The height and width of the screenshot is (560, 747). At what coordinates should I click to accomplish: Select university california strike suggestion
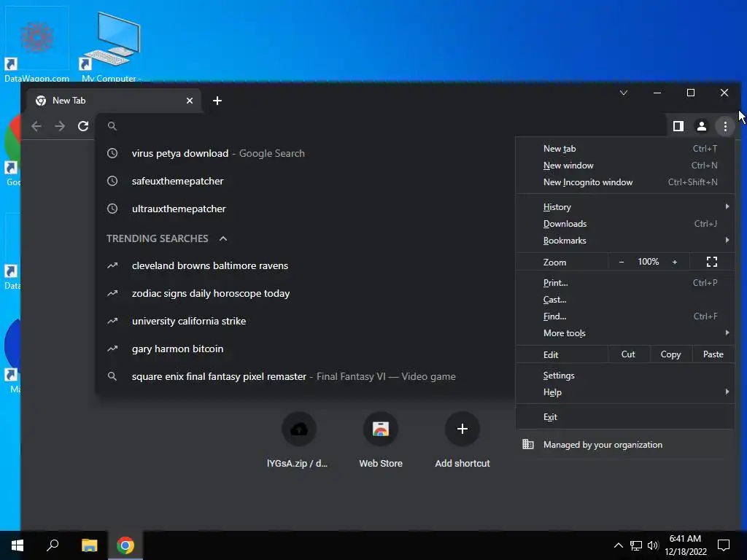pos(305,321)
